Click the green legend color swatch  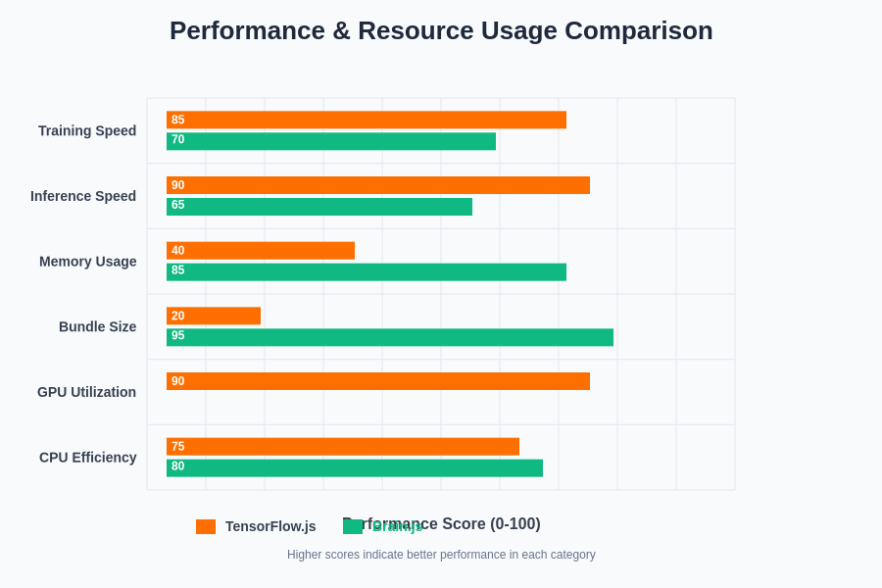(353, 526)
